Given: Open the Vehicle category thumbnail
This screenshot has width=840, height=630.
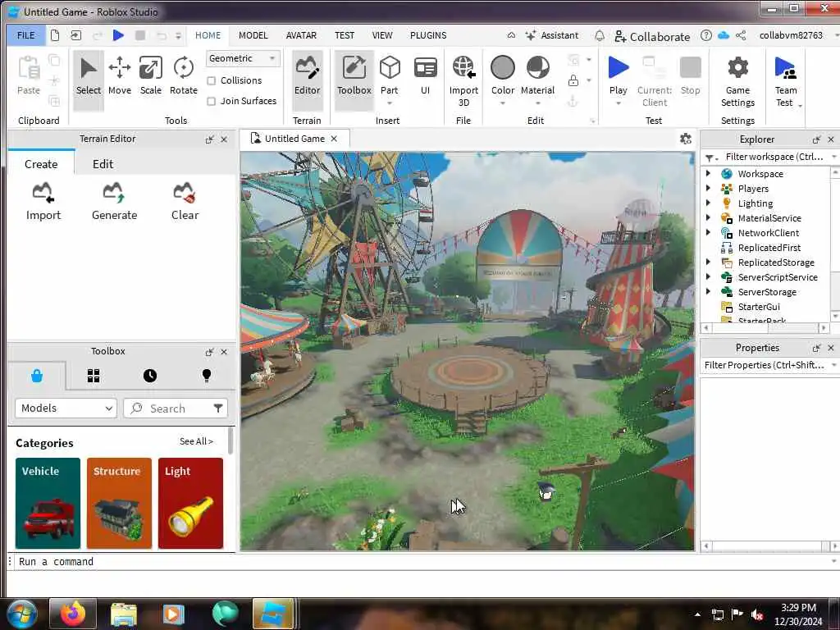Looking at the screenshot, I should (48, 503).
